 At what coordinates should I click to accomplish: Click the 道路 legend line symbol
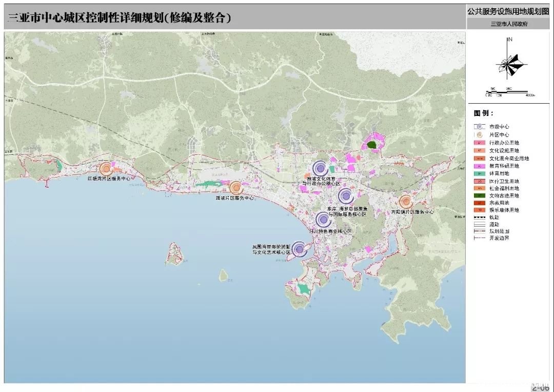pos(480,224)
